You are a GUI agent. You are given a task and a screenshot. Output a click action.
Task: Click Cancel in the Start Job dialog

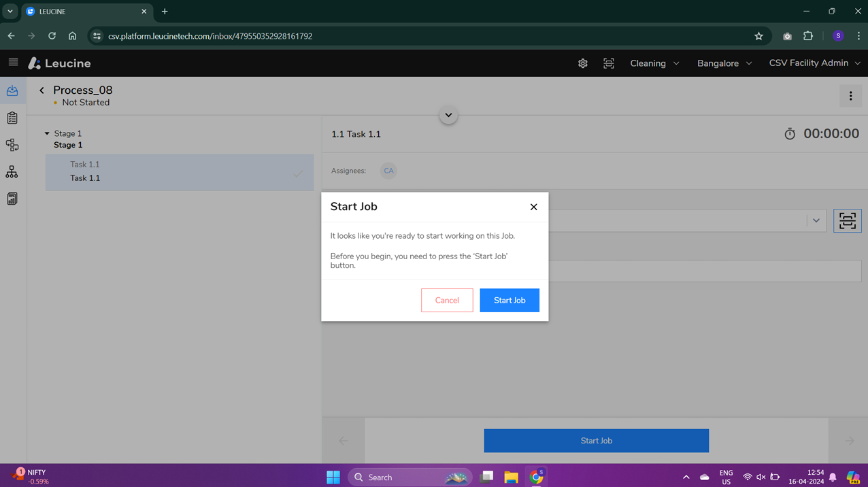[x=447, y=300]
